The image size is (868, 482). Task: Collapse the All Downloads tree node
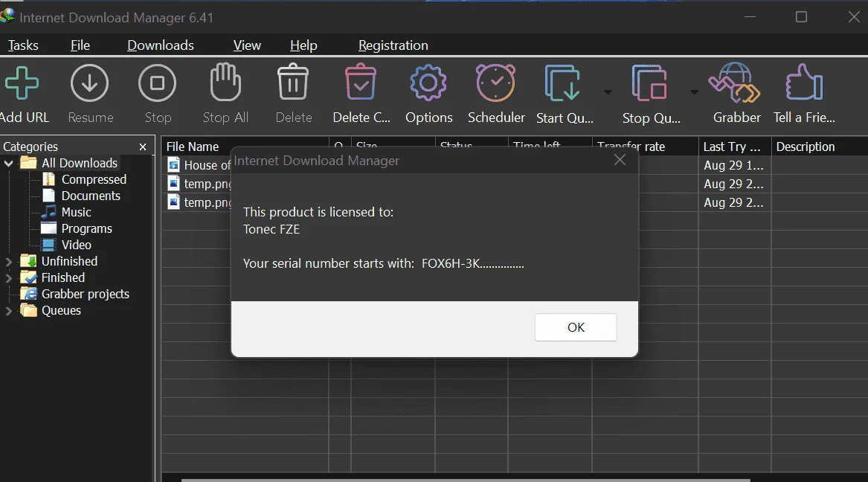pyautogui.click(x=9, y=163)
